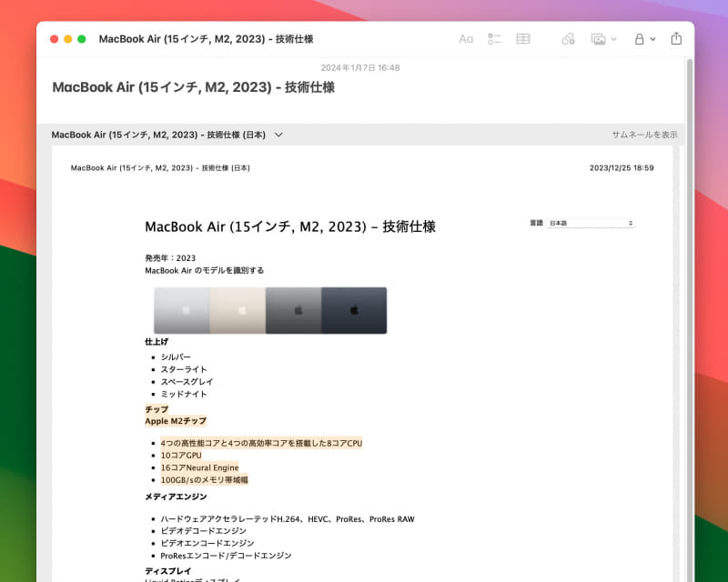Insert a checklist into the note

[x=494, y=38]
